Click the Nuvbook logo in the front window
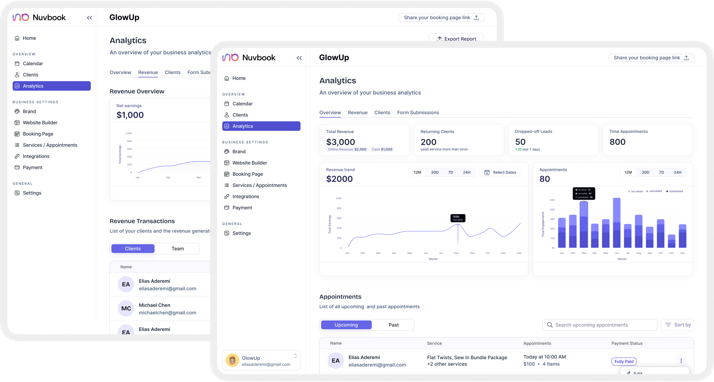Screen dimensions: 714x382 tap(248, 57)
